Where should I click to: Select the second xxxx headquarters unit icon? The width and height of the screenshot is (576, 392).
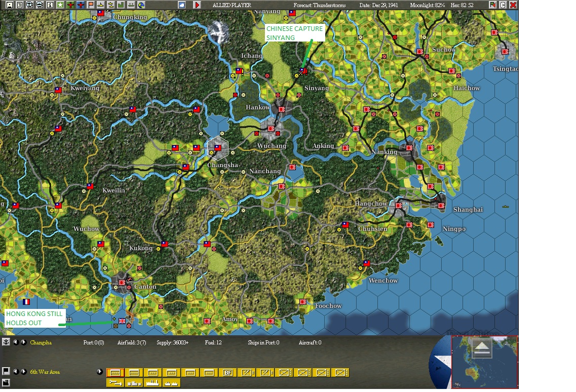(x=134, y=373)
